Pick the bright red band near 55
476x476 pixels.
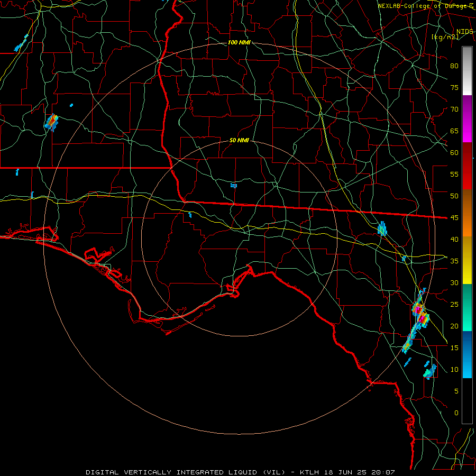click(x=467, y=178)
